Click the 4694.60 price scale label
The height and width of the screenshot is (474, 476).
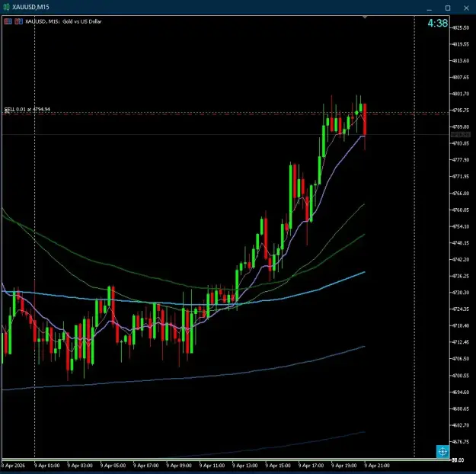pos(461,392)
